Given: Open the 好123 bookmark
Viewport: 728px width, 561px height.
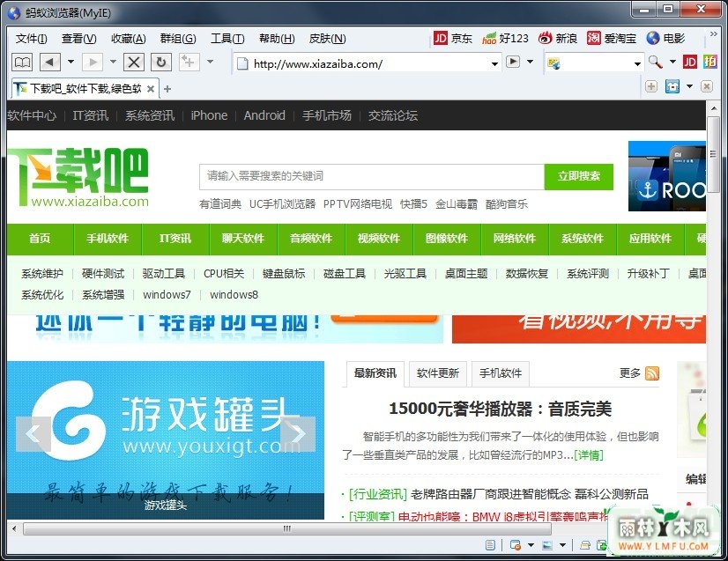Looking at the screenshot, I should pos(505,38).
